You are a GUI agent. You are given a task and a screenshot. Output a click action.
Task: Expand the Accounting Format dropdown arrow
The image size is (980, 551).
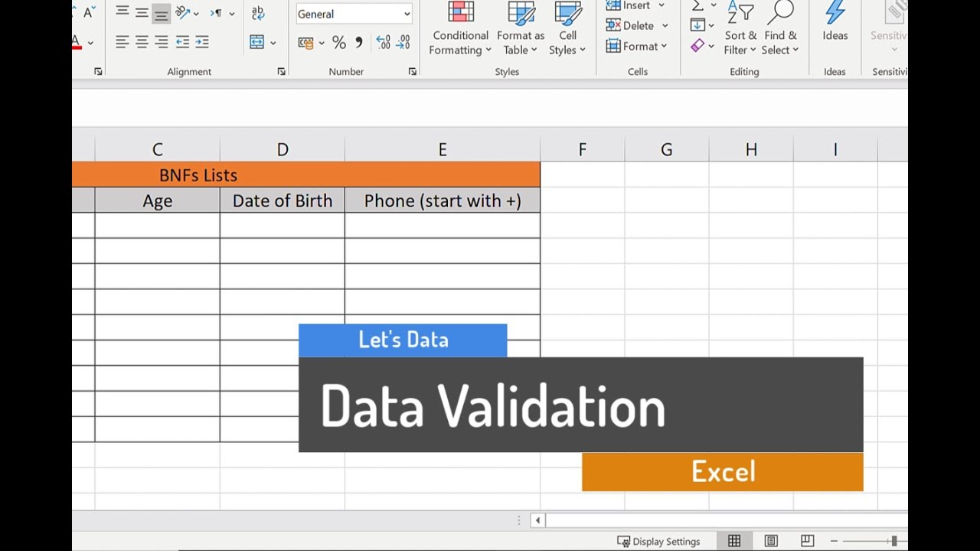pos(322,44)
